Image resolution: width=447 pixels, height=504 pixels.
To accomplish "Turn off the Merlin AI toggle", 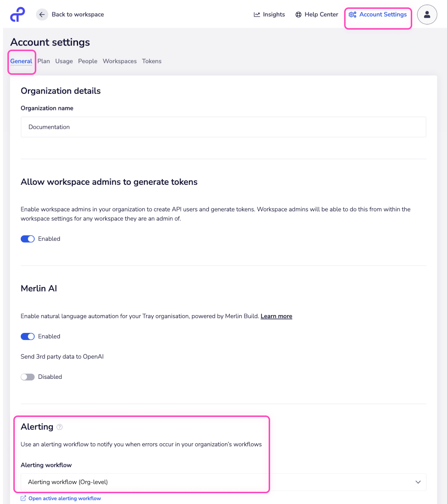I will click(28, 336).
